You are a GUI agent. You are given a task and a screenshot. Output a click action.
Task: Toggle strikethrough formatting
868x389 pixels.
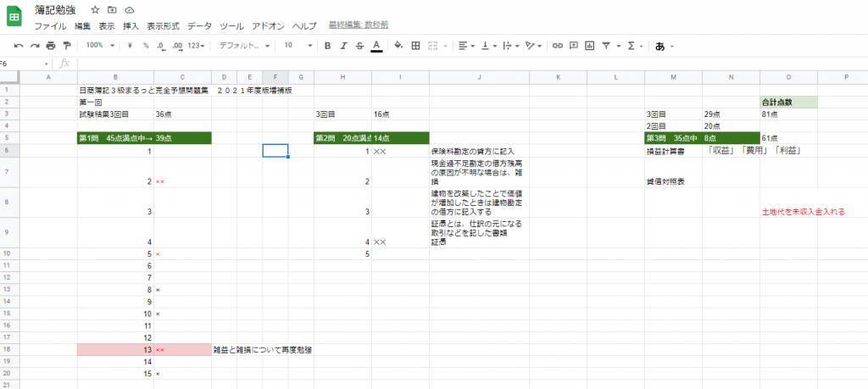(x=359, y=46)
